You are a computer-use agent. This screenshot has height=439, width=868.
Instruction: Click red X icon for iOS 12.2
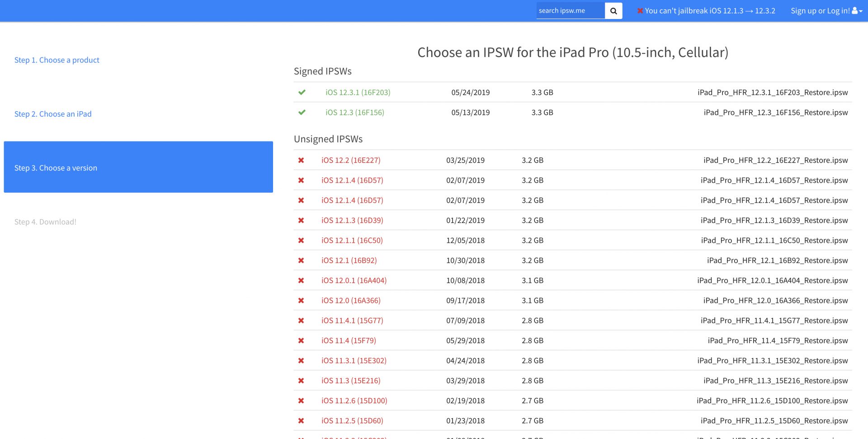301,160
